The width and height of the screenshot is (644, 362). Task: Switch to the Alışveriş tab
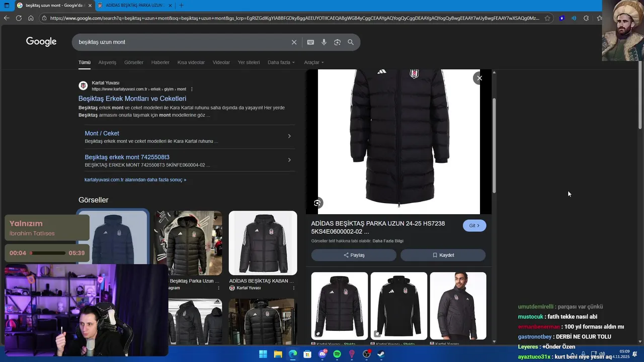click(107, 62)
